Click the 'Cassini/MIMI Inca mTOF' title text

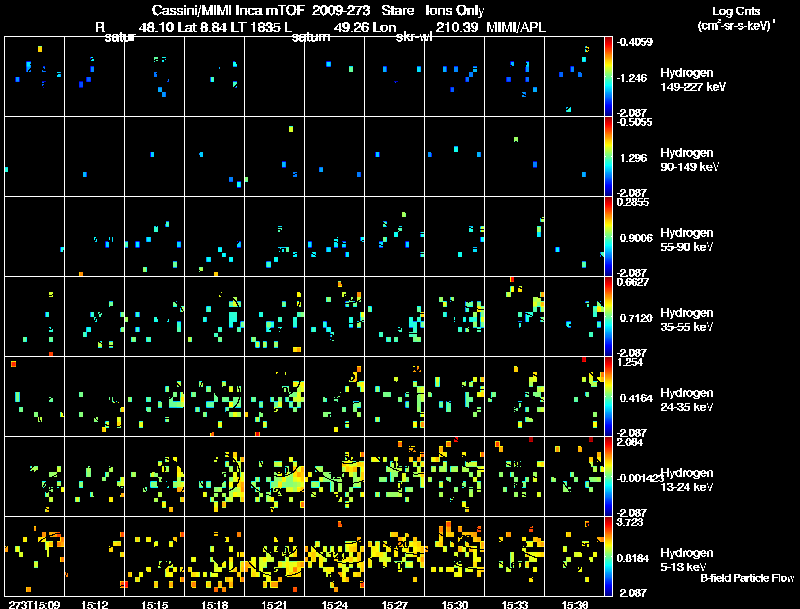click(228, 11)
